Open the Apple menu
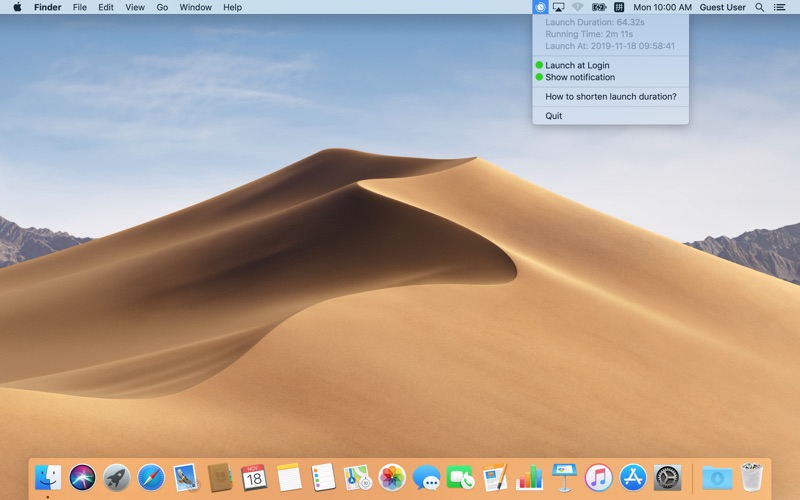 [x=17, y=7]
